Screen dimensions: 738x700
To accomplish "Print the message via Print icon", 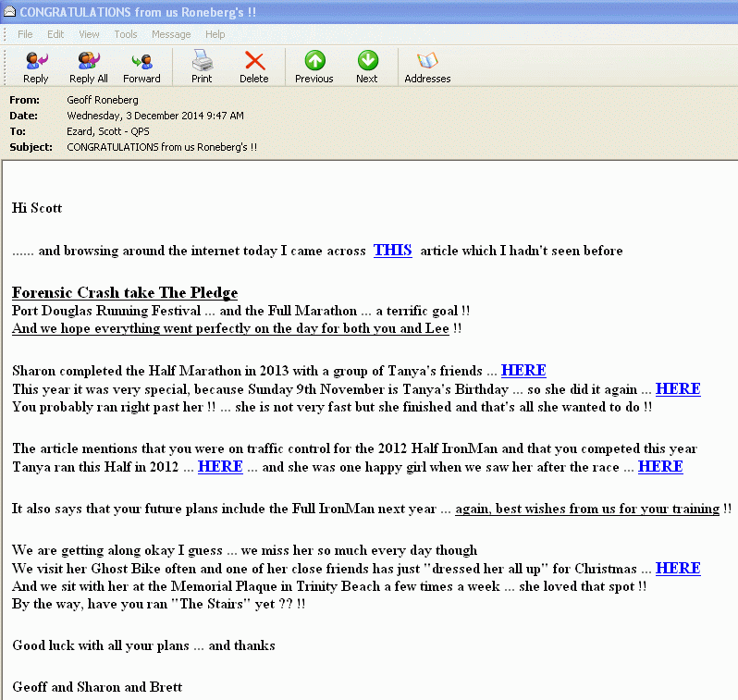I will point(202,67).
